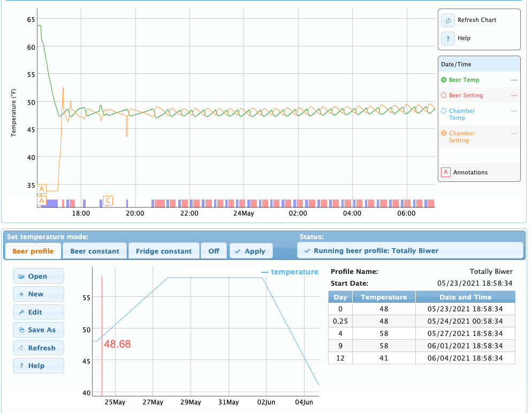532x413 pixels.
Task: Toggle Chamber Temp series blue circle
Action: 444,111
